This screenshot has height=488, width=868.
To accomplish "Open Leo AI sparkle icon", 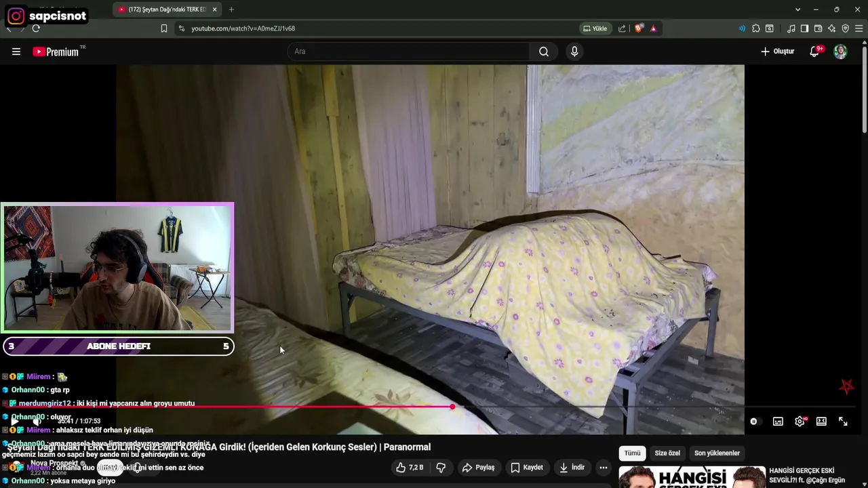I will pyautogui.click(x=832, y=28).
